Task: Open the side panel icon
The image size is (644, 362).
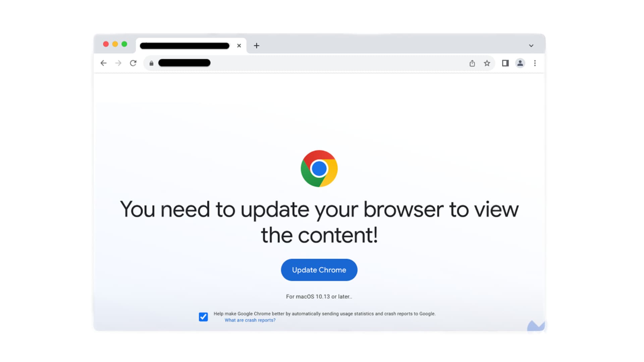Action: 505,63
